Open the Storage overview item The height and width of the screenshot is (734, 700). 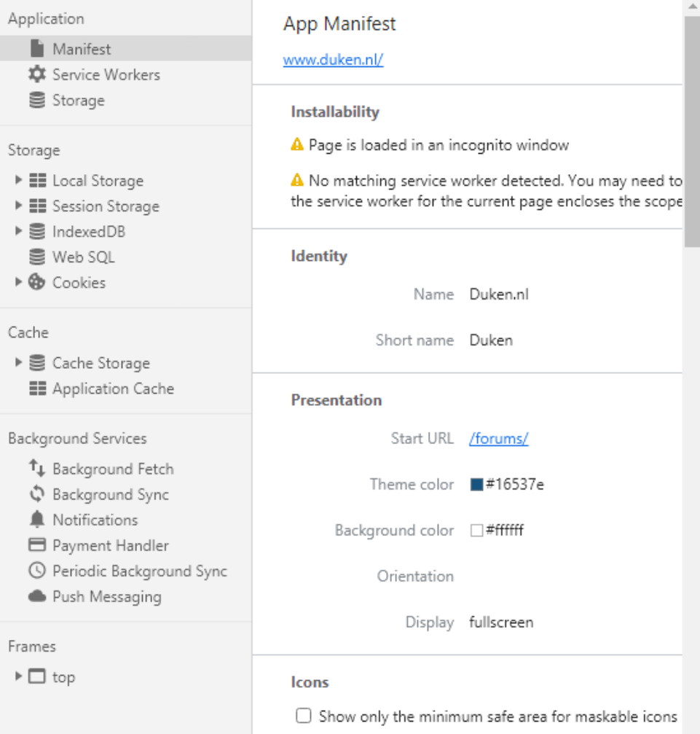click(x=126, y=100)
